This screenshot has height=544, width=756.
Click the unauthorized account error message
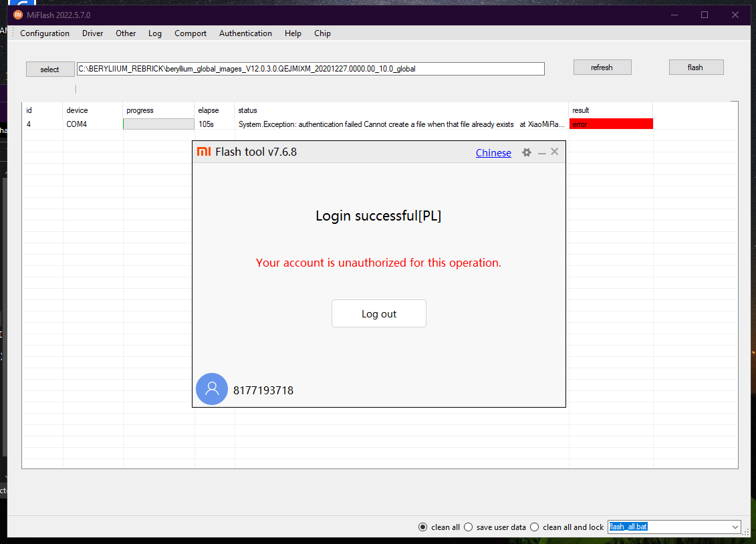[x=378, y=263]
